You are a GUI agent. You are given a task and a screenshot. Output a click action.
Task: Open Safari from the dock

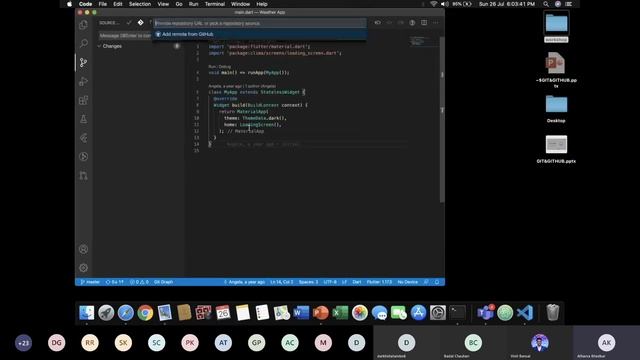pyautogui.click(x=126, y=313)
